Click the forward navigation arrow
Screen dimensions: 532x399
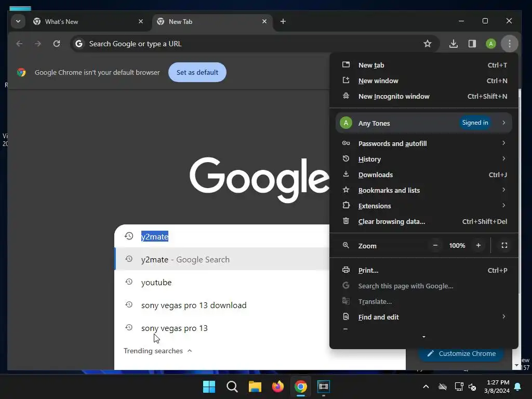tap(37, 44)
